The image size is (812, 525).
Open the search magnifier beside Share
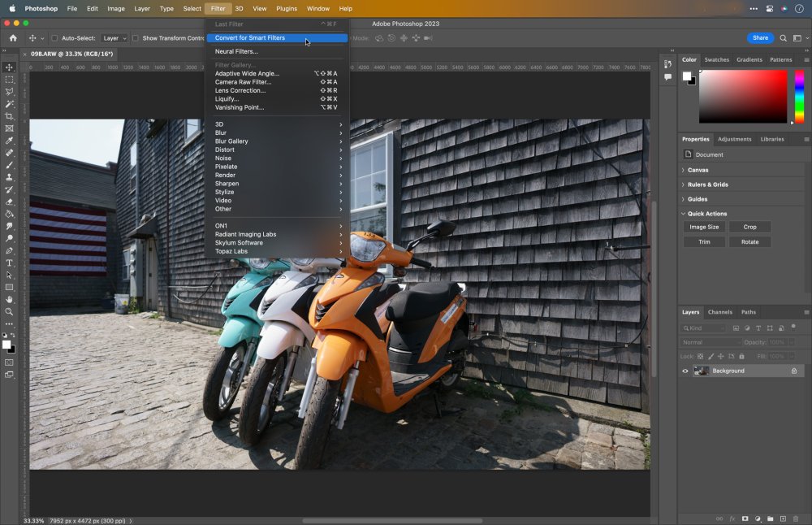[x=783, y=38]
